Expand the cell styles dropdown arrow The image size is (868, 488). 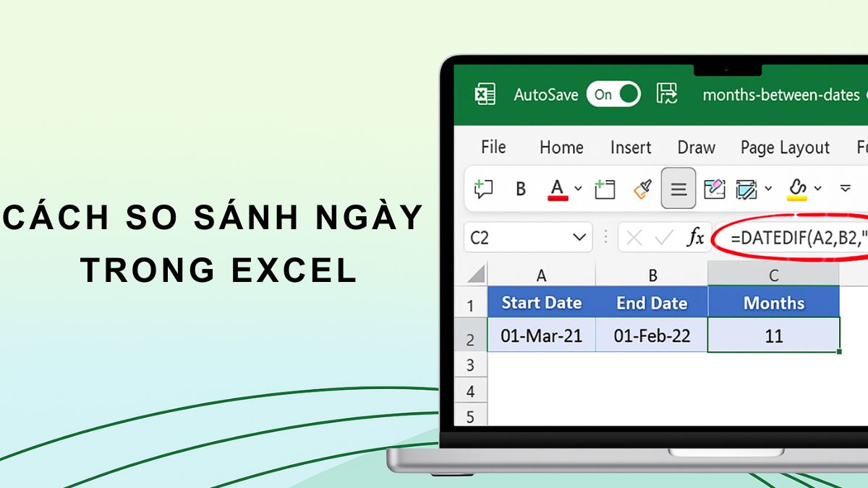[768, 189]
